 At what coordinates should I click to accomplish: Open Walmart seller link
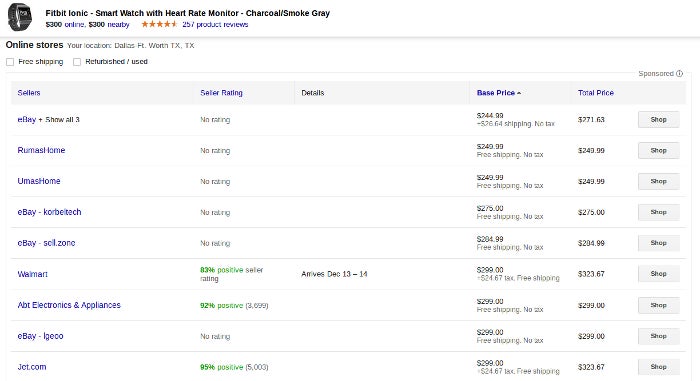pos(32,274)
